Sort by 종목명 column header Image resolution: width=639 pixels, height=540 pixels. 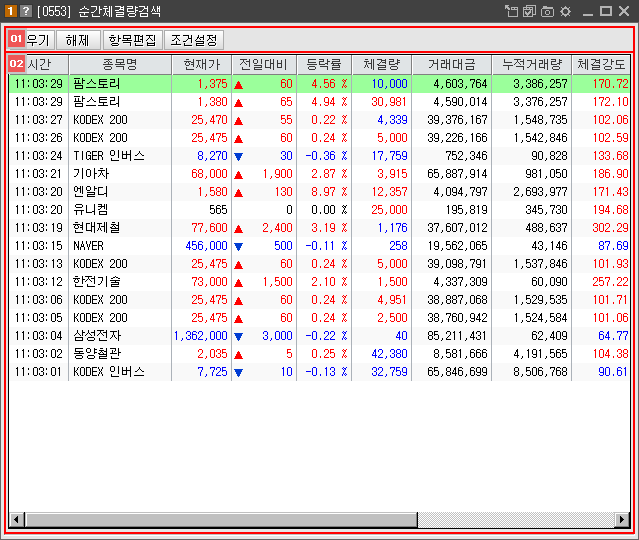click(x=120, y=64)
